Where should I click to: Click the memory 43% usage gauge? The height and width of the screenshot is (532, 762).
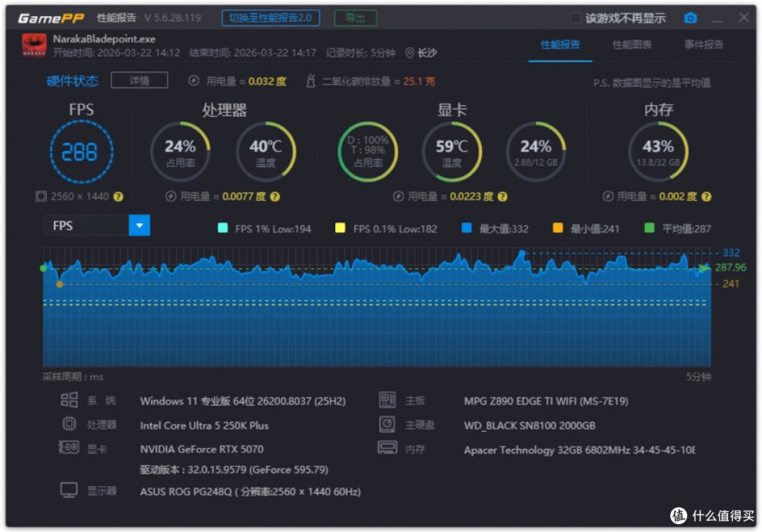click(x=658, y=152)
